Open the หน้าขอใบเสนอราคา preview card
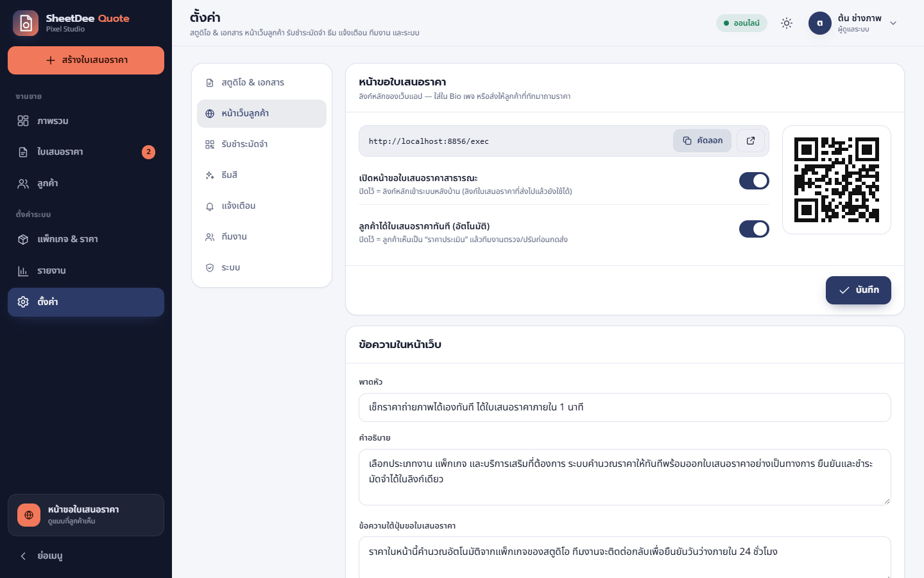The height and width of the screenshot is (578, 924). tap(86, 515)
